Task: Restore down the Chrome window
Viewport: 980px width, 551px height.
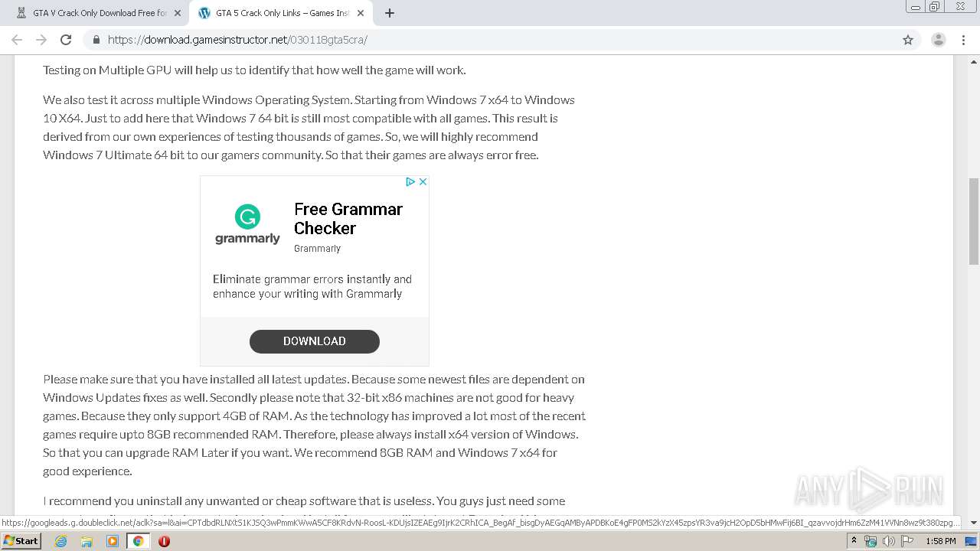Action: click(935, 7)
